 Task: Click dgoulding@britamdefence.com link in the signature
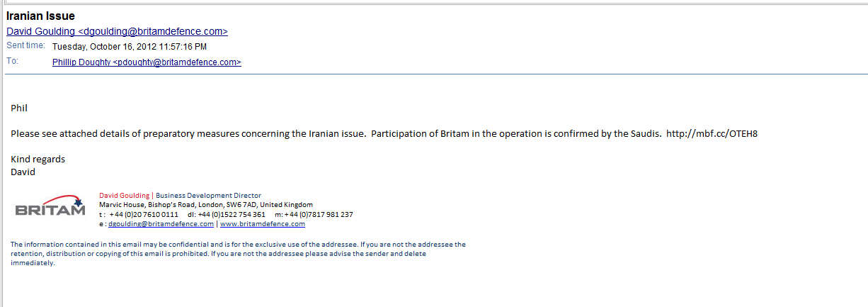coord(161,224)
